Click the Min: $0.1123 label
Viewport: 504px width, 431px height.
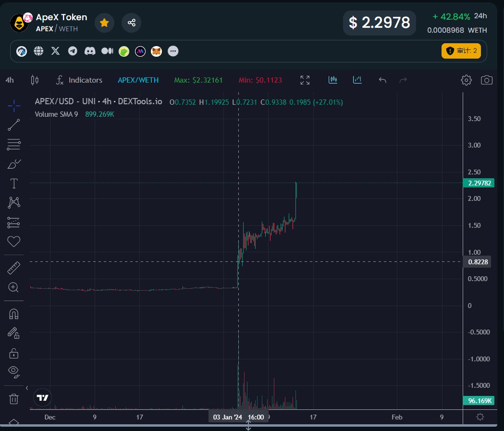[260, 80]
